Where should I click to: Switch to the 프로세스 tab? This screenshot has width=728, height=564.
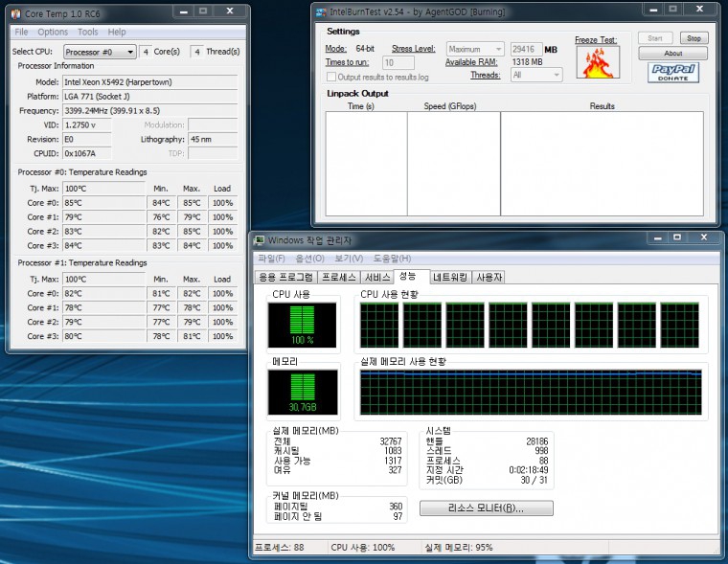(339, 277)
